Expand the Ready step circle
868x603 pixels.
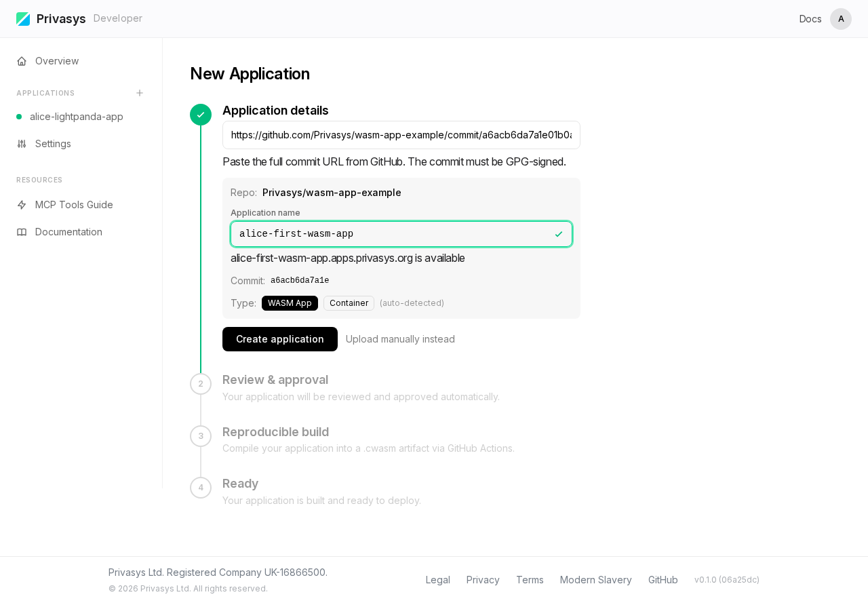point(201,488)
